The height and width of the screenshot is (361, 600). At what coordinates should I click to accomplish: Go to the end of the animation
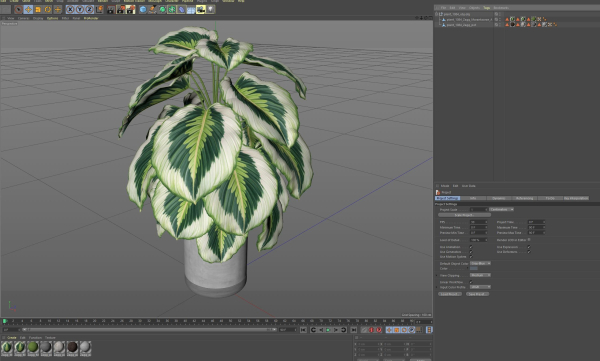click(x=353, y=330)
